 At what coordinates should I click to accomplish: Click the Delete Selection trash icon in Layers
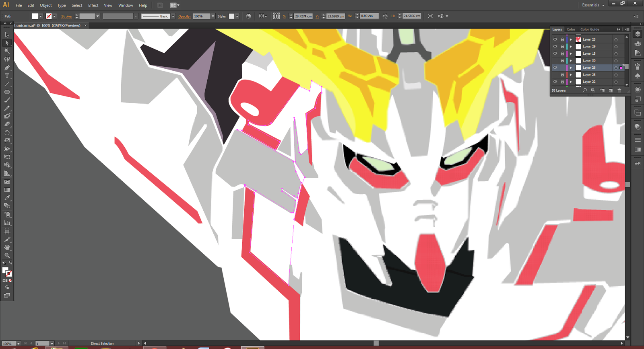tap(619, 90)
